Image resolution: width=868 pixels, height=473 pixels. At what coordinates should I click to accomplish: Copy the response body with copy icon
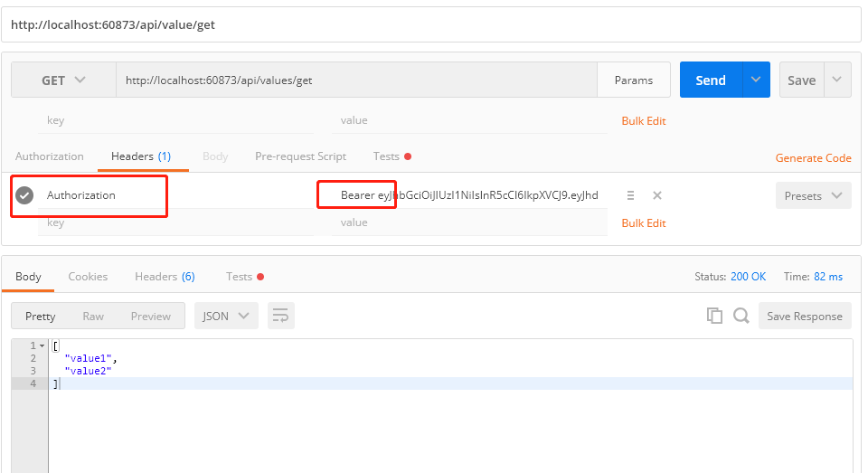714,316
